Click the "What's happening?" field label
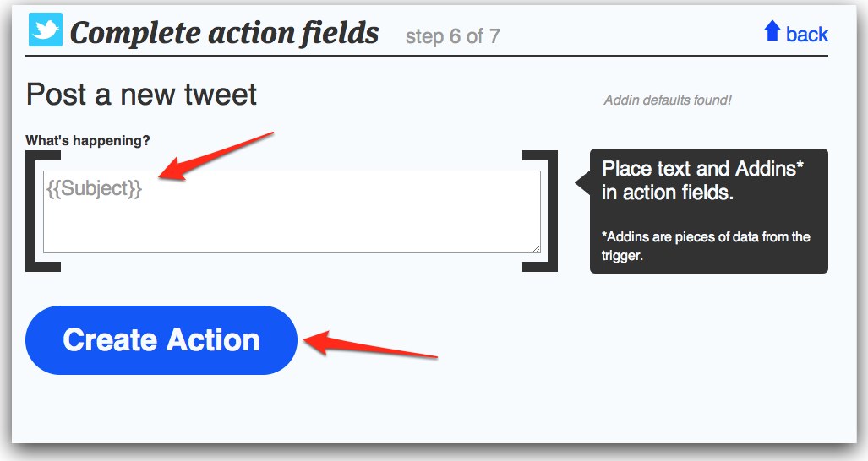Screen dimensions: 868x461 [94, 140]
